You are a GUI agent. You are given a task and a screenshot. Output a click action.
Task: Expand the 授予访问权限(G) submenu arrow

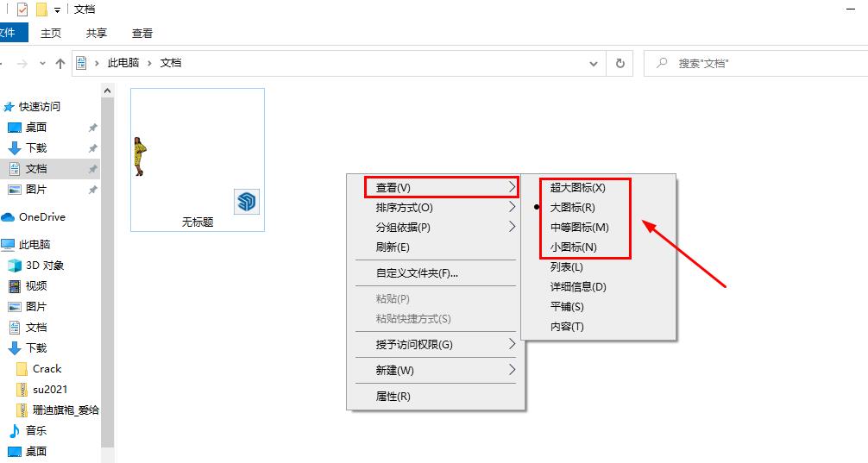coord(512,344)
